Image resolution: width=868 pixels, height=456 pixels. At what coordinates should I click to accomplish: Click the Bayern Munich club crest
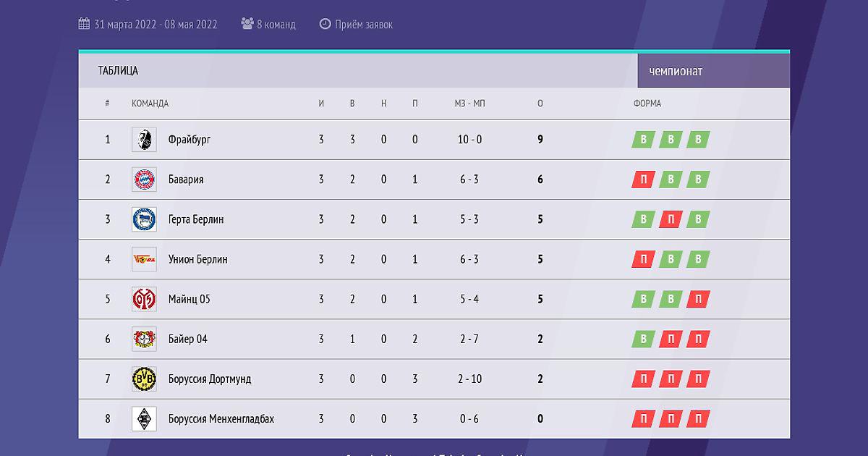pos(144,180)
